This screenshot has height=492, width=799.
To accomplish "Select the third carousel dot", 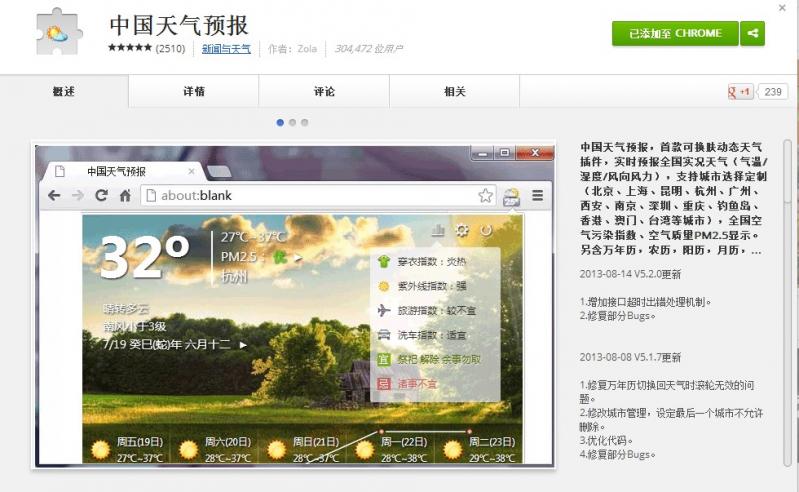I will [304, 122].
